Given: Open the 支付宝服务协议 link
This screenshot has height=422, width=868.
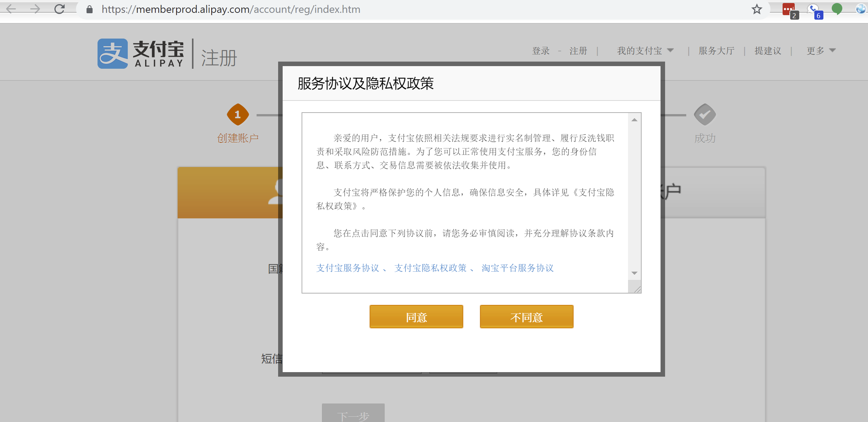Looking at the screenshot, I should [x=348, y=268].
